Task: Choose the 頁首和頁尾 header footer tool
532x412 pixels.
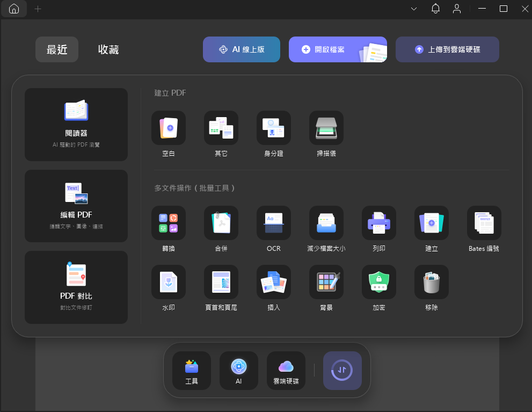Action: (x=221, y=282)
